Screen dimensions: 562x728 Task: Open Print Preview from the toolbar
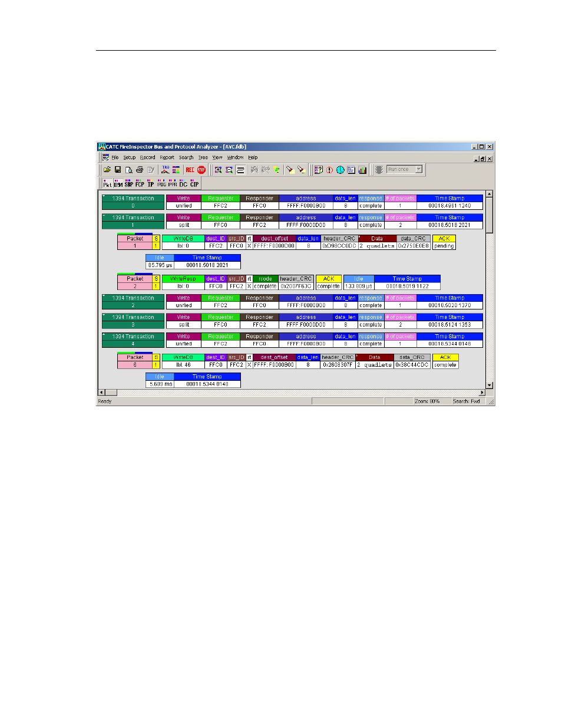(x=128, y=170)
